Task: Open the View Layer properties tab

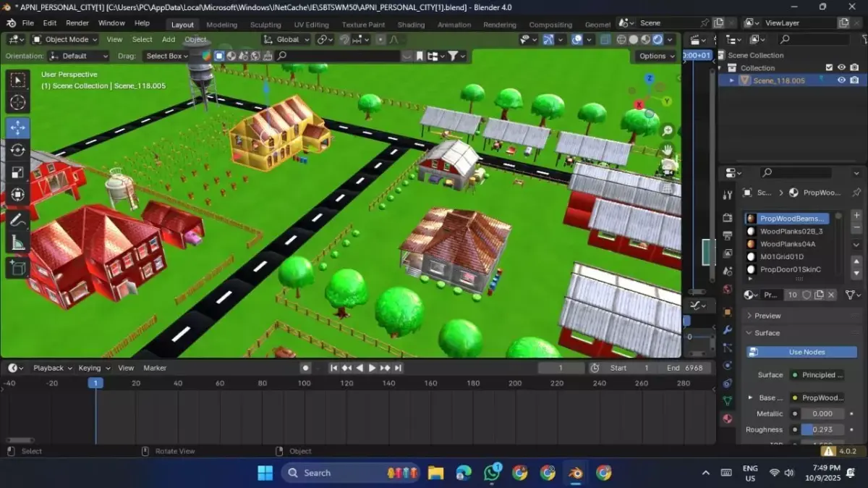Action: 728,253
